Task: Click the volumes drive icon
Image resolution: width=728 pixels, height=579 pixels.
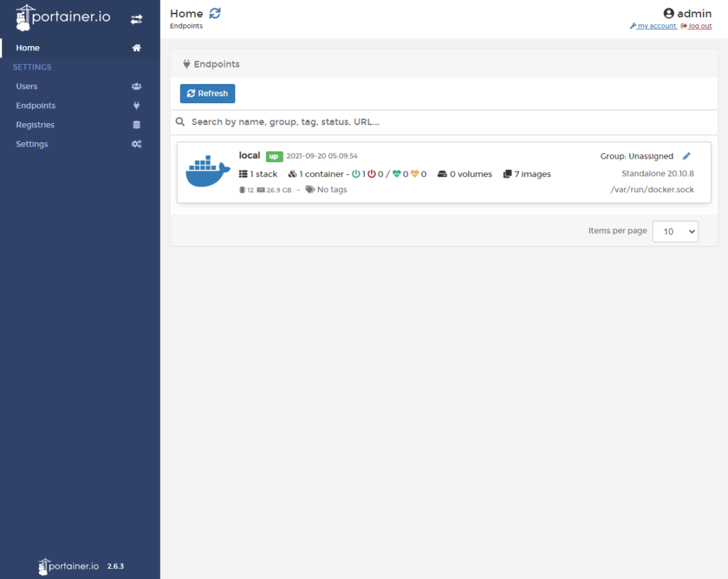Action: pos(442,174)
